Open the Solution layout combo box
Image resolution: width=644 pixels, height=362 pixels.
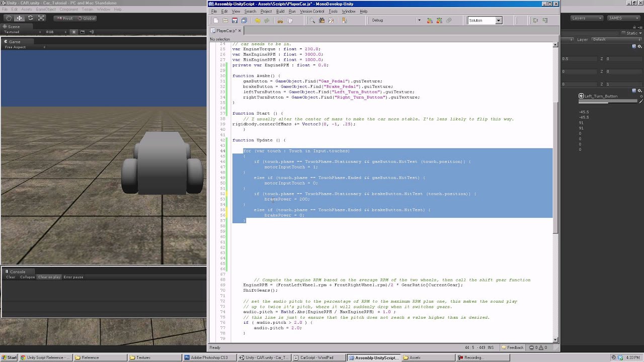(485, 21)
